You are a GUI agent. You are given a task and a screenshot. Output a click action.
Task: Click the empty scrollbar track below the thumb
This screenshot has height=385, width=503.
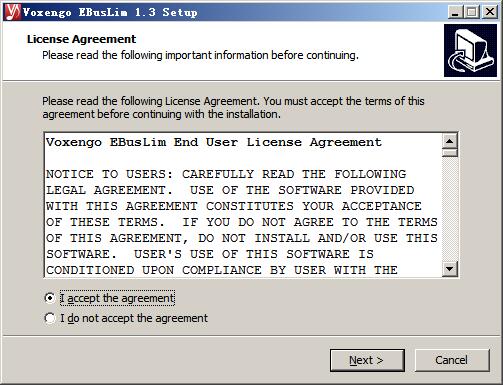click(x=450, y=209)
